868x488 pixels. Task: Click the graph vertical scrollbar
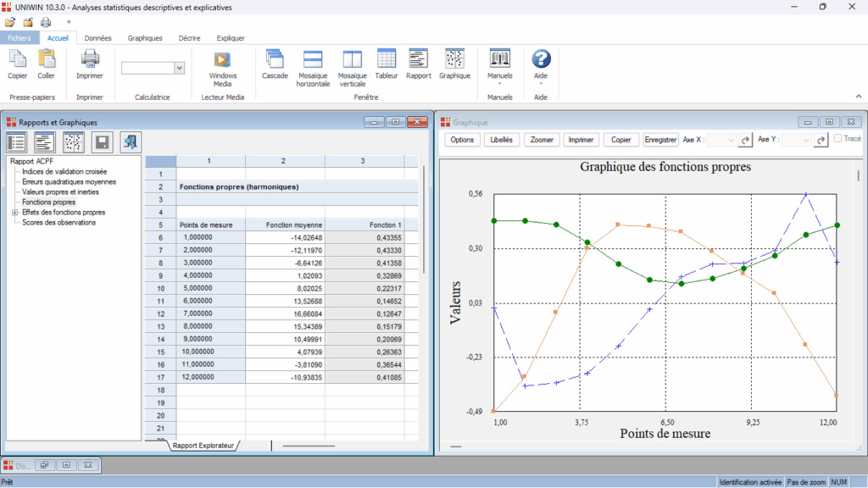[x=859, y=175]
